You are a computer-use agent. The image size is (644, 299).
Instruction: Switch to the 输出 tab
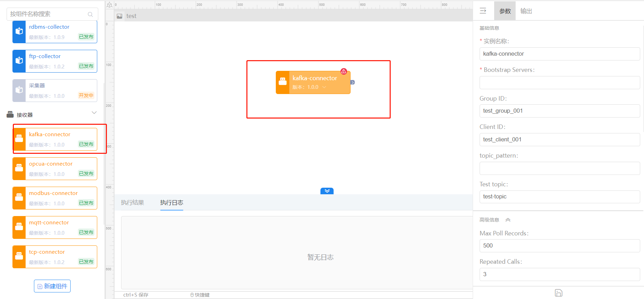click(x=526, y=11)
